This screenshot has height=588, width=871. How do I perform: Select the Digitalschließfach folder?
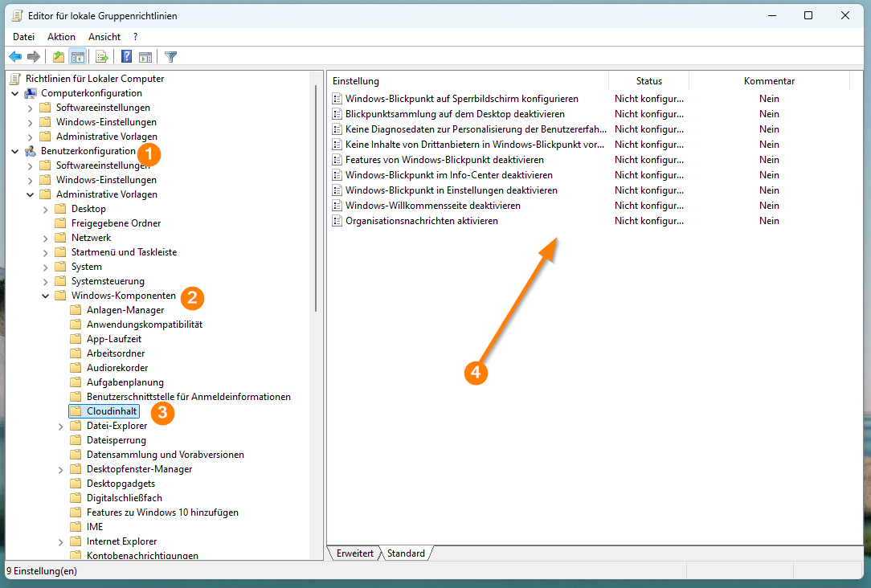point(125,497)
